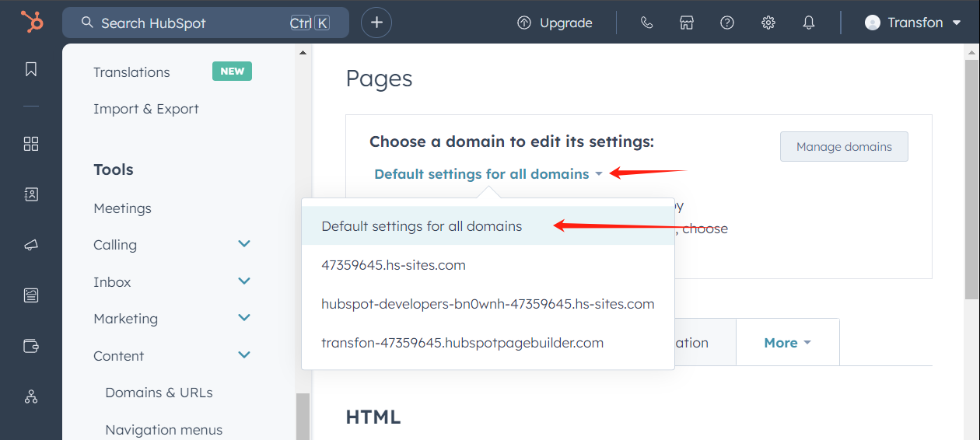980x440 pixels.
Task: Open Content settings in sidebar
Action: [x=118, y=356]
